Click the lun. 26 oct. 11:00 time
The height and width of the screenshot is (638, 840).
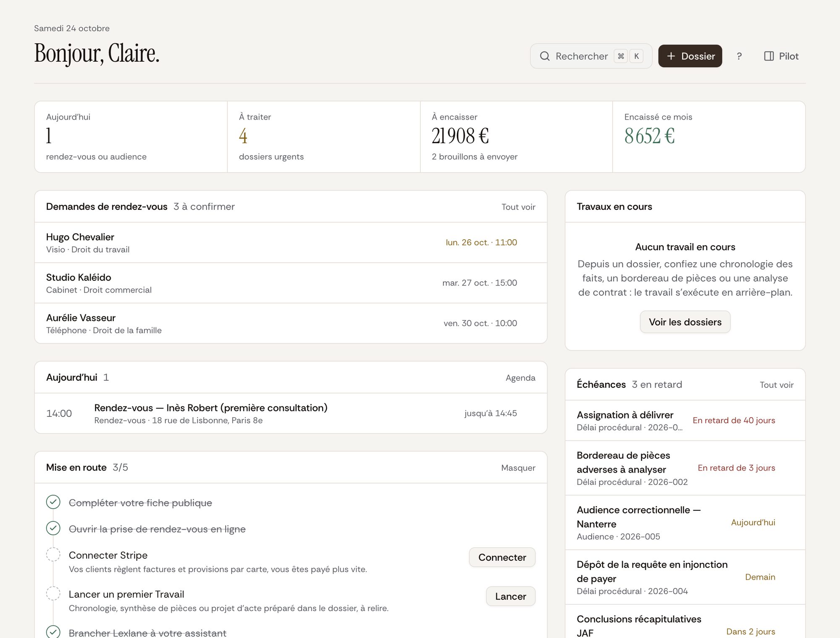click(x=481, y=243)
